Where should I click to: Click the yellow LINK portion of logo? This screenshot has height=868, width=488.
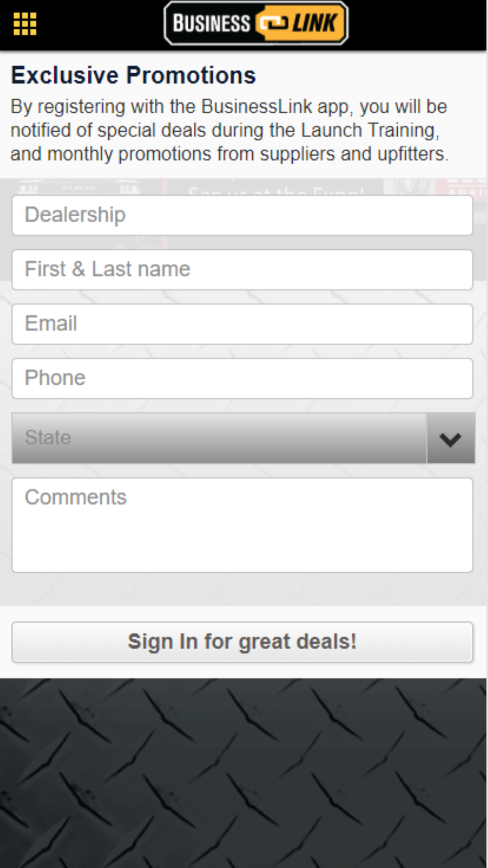pos(315,23)
